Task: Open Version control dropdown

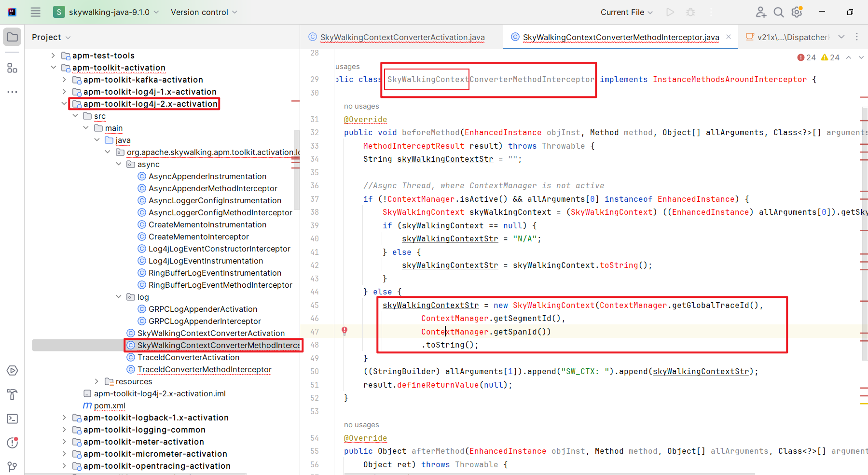Action: 204,12
